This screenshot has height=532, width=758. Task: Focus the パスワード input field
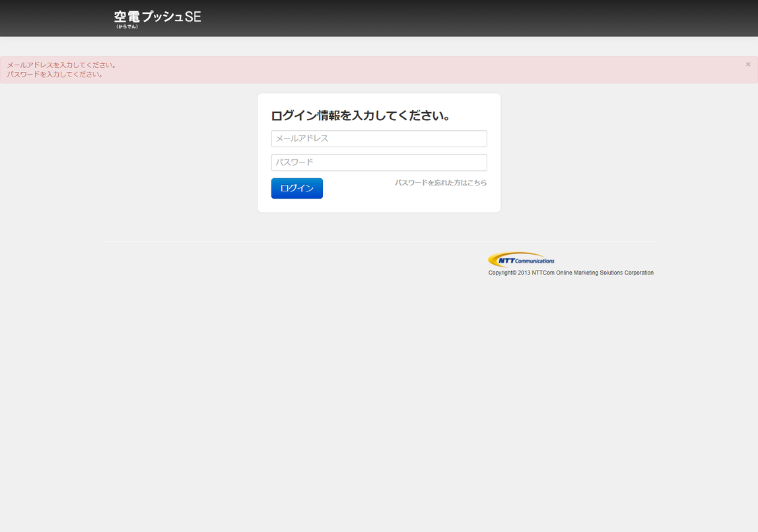point(379,162)
